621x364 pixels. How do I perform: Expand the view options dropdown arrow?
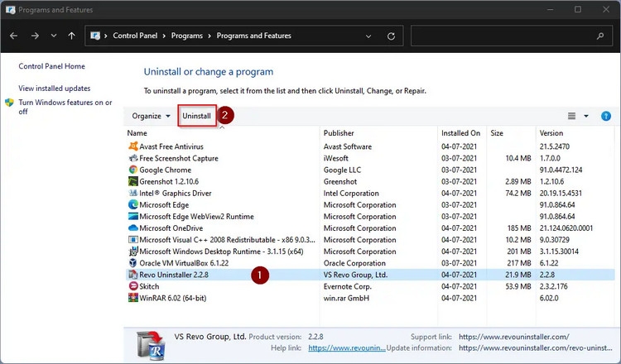tap(586, 116)
